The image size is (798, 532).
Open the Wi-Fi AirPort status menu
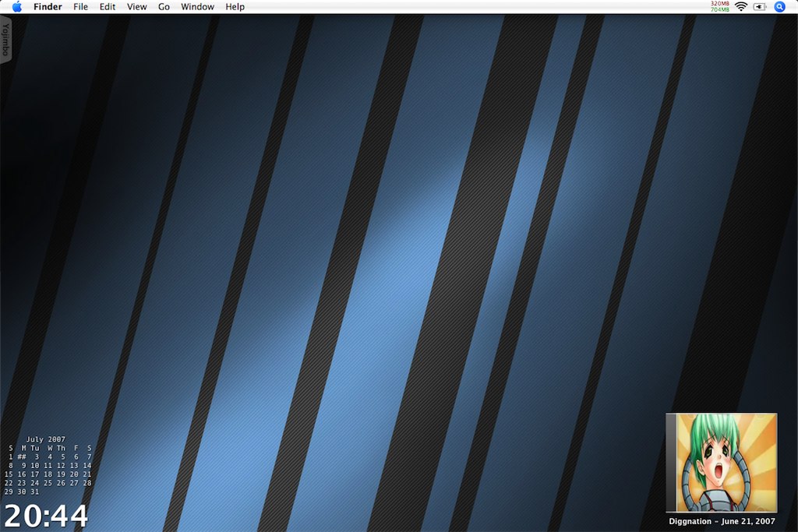point(741,6)
